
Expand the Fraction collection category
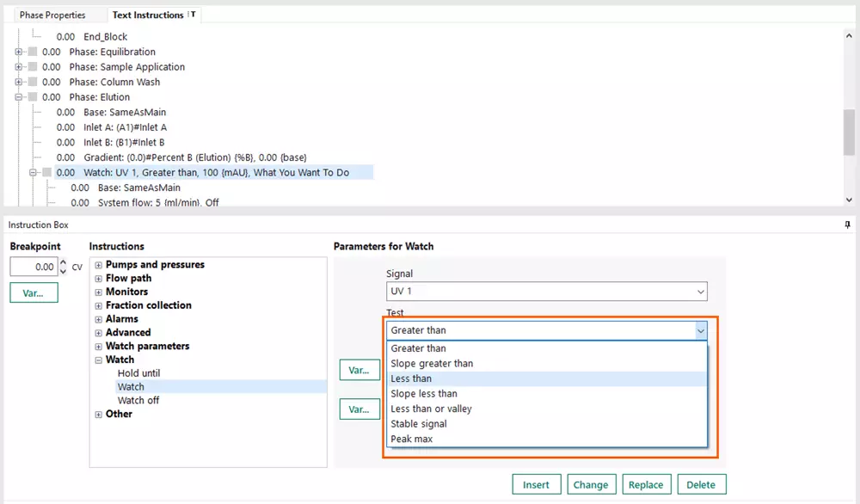coord(99,304)
